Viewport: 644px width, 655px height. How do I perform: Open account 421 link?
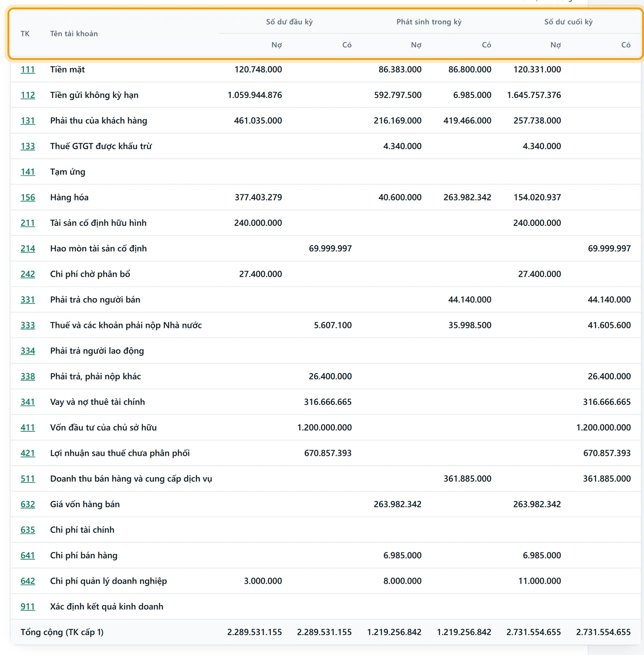(x=28, y=453)
